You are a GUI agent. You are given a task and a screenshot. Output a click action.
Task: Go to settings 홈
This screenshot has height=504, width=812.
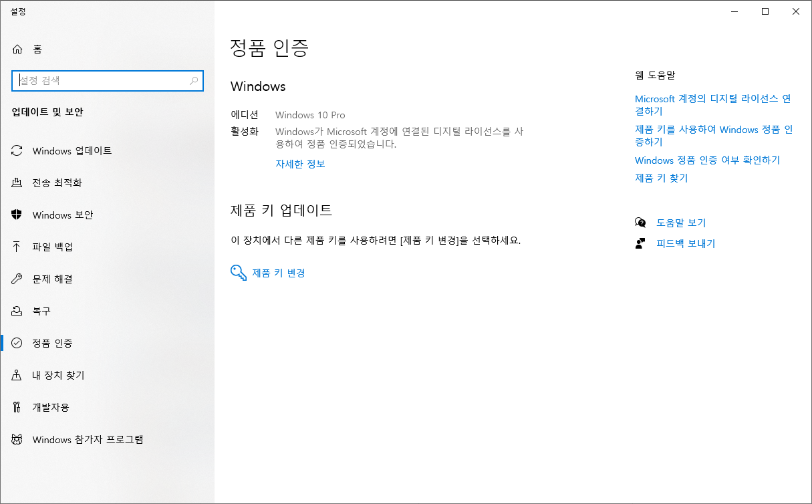point(108,49)
